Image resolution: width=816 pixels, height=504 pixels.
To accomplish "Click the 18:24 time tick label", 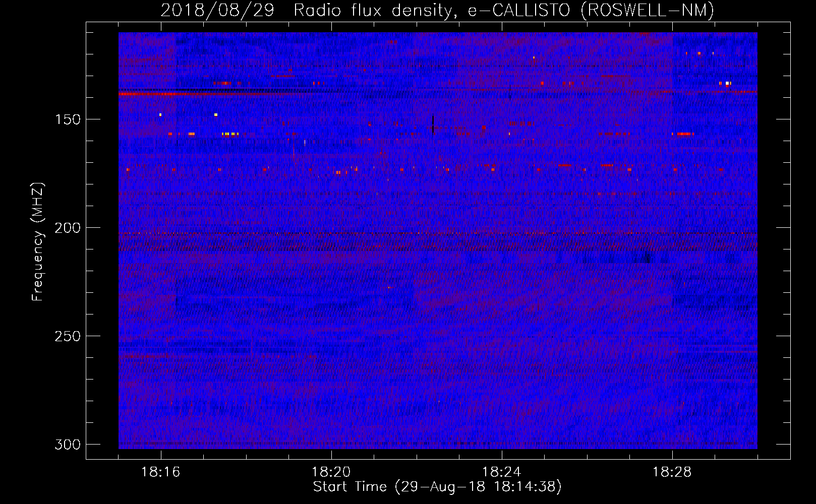I will point(502,472).
